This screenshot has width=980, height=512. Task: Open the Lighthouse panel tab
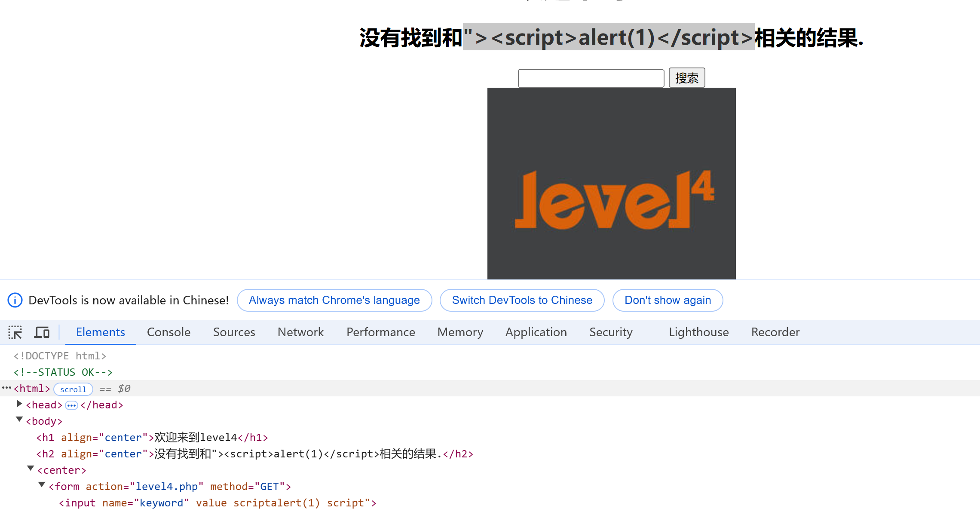(698, 332)
